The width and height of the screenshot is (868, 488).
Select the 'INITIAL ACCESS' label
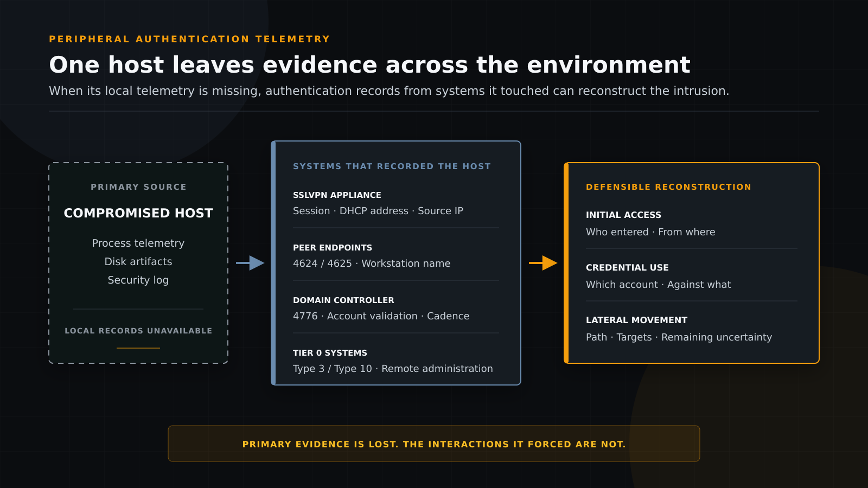pos(623,215)
